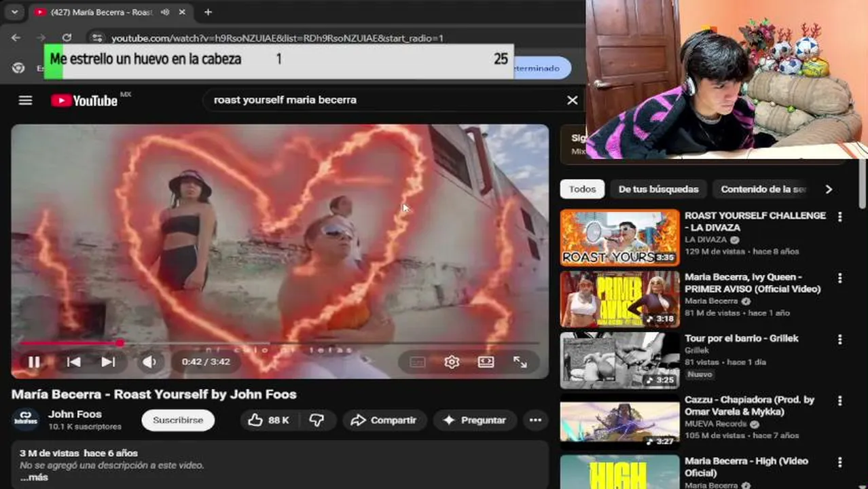Click the youtube.com address bar URL
The width and height of the screenshot is (868, 489).
[277, 38]
